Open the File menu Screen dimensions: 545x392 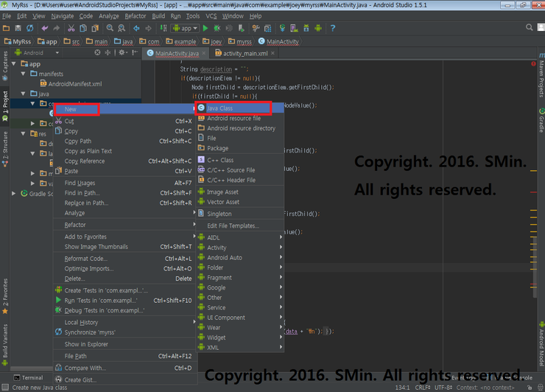coord(7,16)
